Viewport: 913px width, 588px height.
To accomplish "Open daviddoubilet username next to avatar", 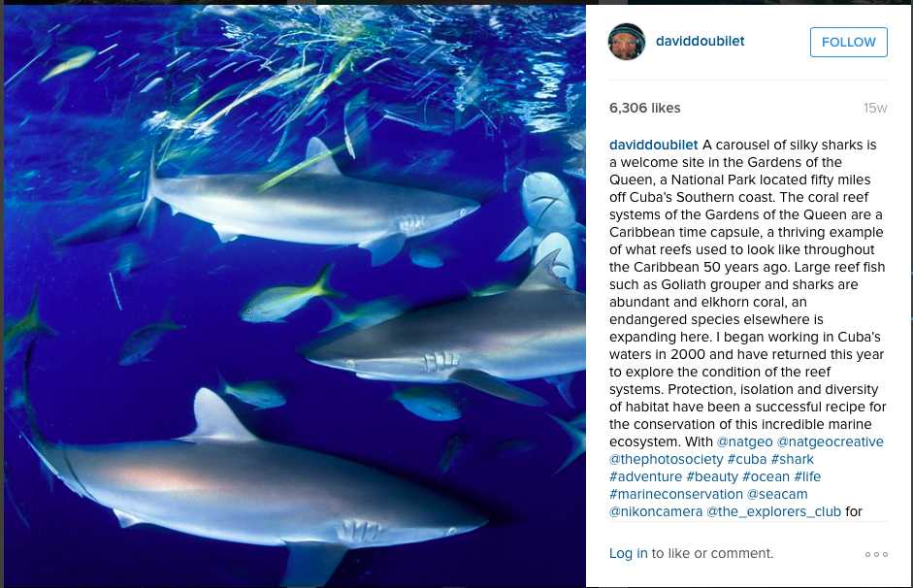I will pyautogui.click(x=701, y=42).
